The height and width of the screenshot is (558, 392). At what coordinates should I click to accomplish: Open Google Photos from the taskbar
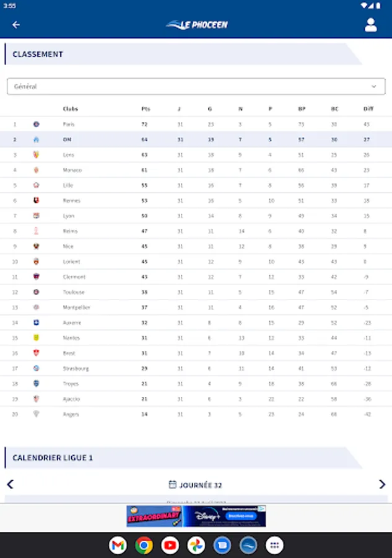(x=196, y=545)
